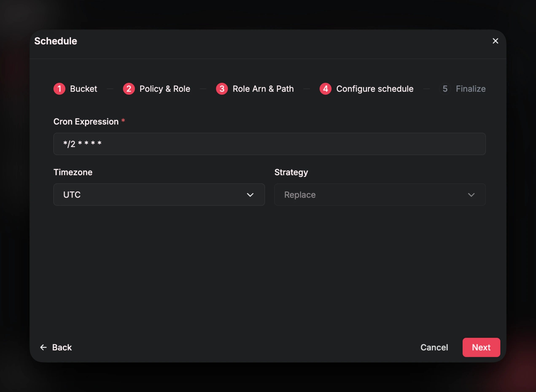Click the step 1 circle icon

pyautogui.click(x=59, y=89)
